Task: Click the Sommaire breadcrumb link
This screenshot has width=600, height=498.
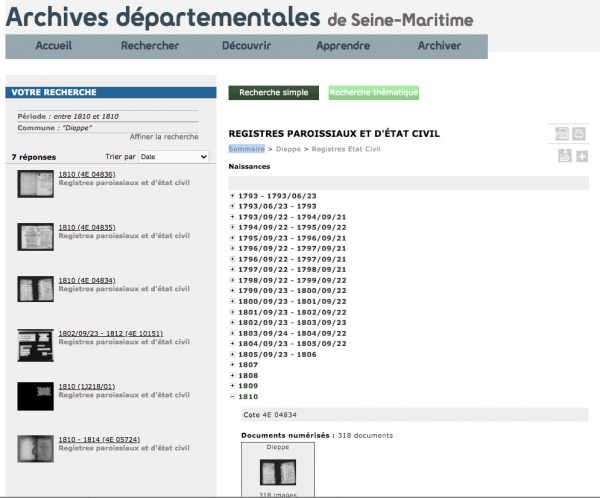Action: [x=246, y=149]
